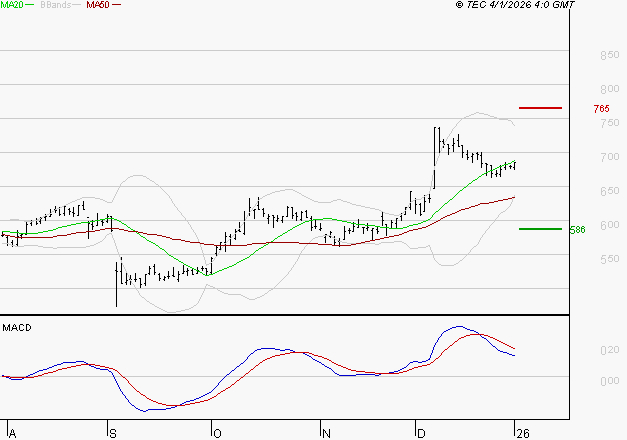Click the TEC 4/1/2026 timestamp text
The height and width of the screenshot is (440, 627).
coord(515,5)
